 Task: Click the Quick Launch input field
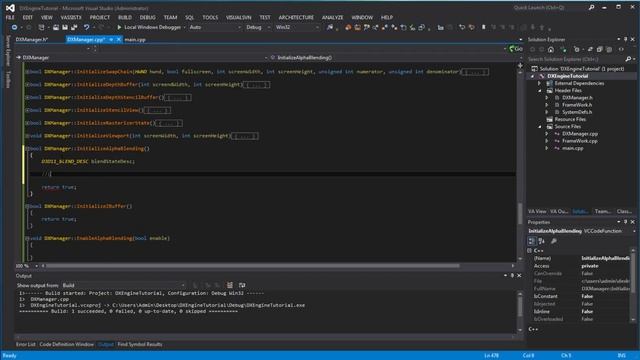click(x=549, y=7)
